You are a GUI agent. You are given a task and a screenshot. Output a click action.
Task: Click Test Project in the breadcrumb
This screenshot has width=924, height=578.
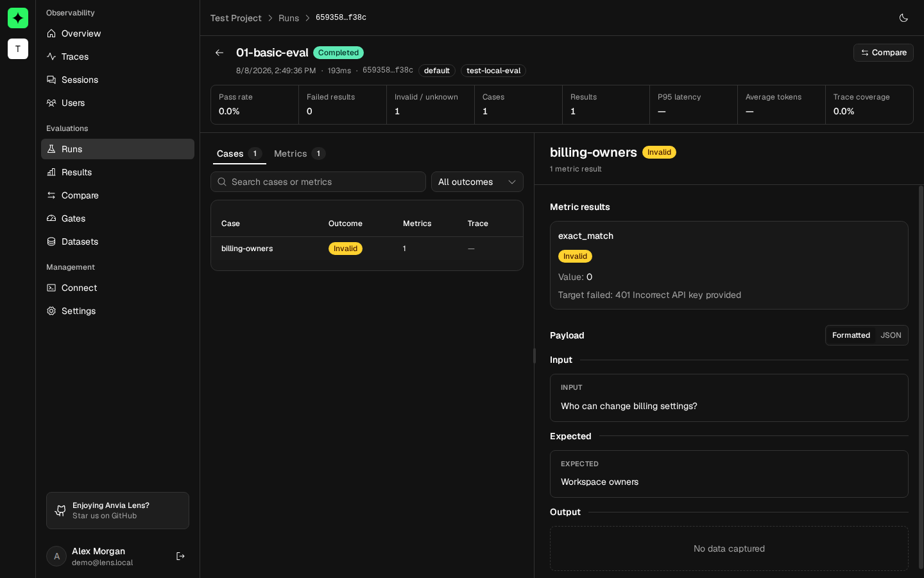pyautogui.click(x=235, y=18)
